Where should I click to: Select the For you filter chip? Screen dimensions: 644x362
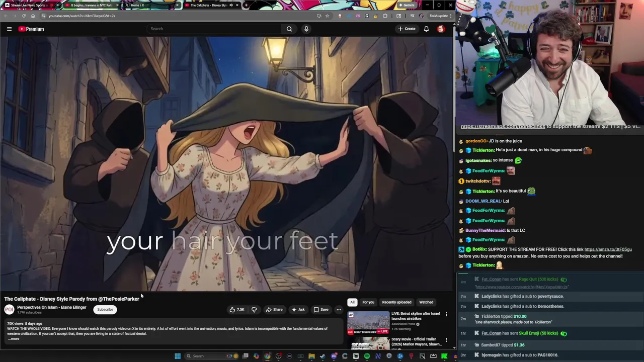(368, 302)
